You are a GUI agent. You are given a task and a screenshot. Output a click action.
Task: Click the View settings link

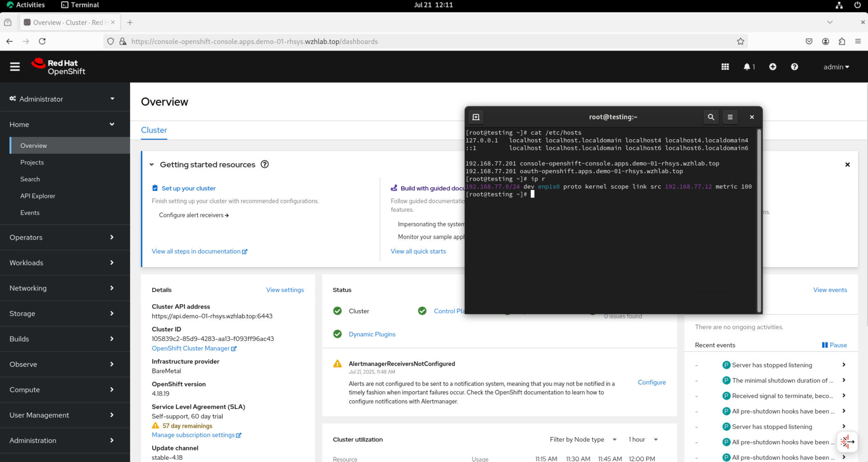[x=285, y=290]
